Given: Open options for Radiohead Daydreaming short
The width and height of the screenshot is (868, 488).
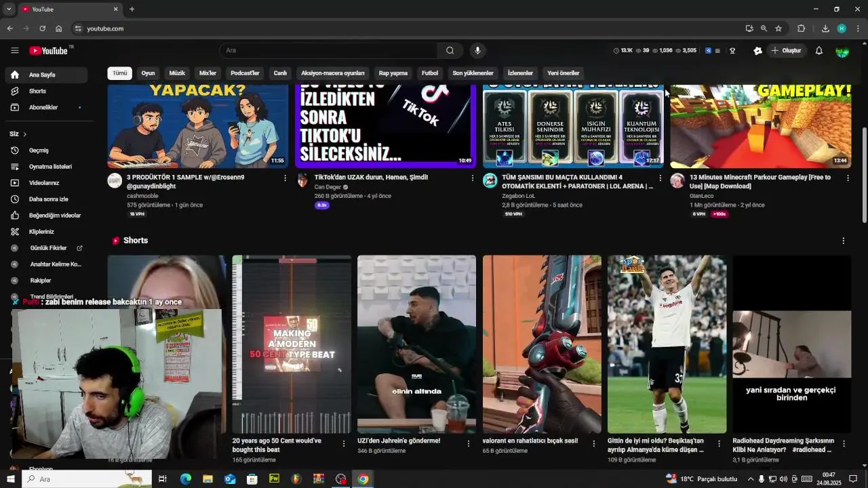Looking at the screenshot, I should (844, 443).
